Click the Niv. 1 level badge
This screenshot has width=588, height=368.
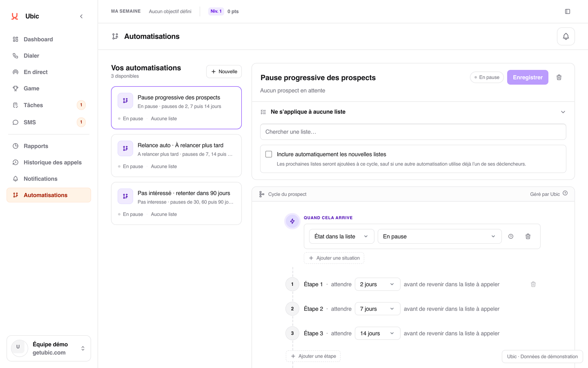click(x=216, y=11)
